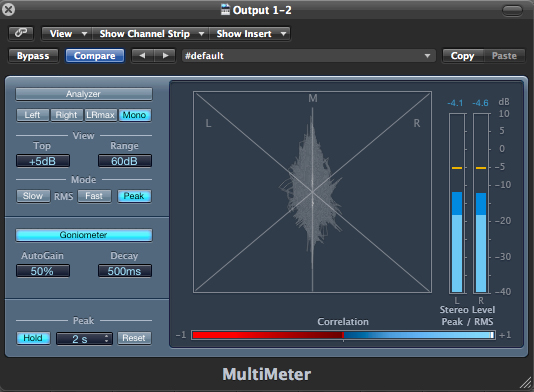The image size is (534, 392).
Task: Toggle the Hold peak button
Action: [x=33, y=338]
